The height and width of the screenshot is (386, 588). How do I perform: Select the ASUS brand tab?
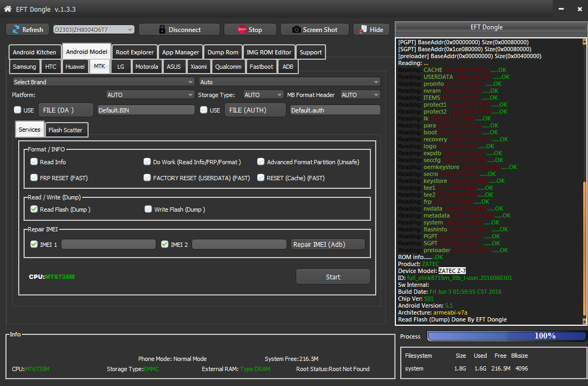point(173,66)
